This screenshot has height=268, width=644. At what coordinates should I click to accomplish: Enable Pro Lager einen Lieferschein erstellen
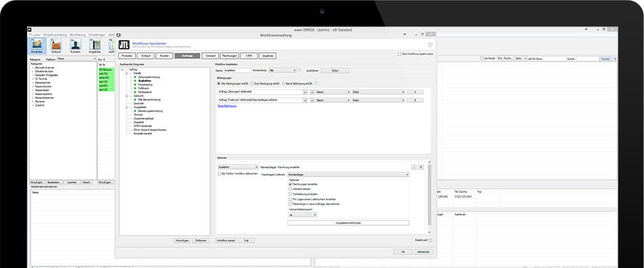pyautogui.click(x=290, y=199)
